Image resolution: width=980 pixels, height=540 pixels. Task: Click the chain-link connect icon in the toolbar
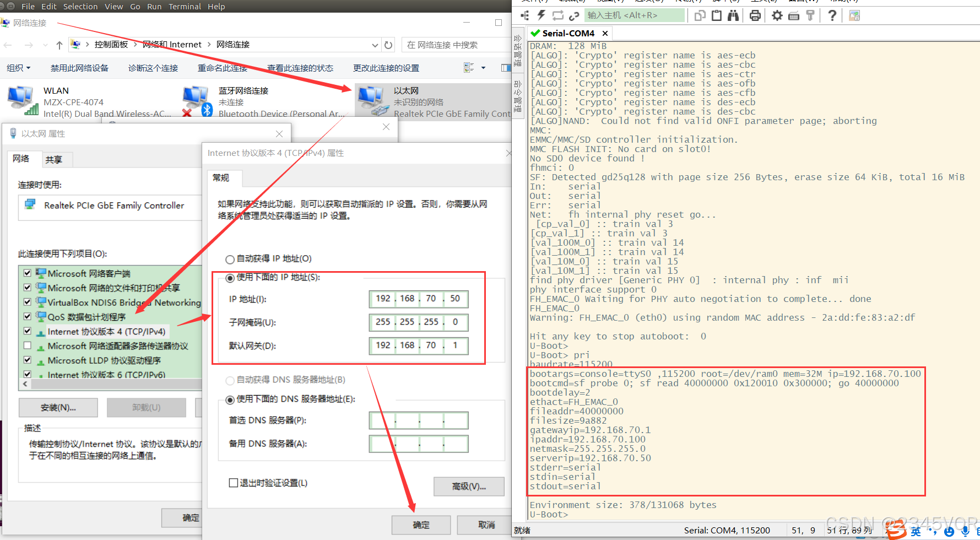[574, 15]
